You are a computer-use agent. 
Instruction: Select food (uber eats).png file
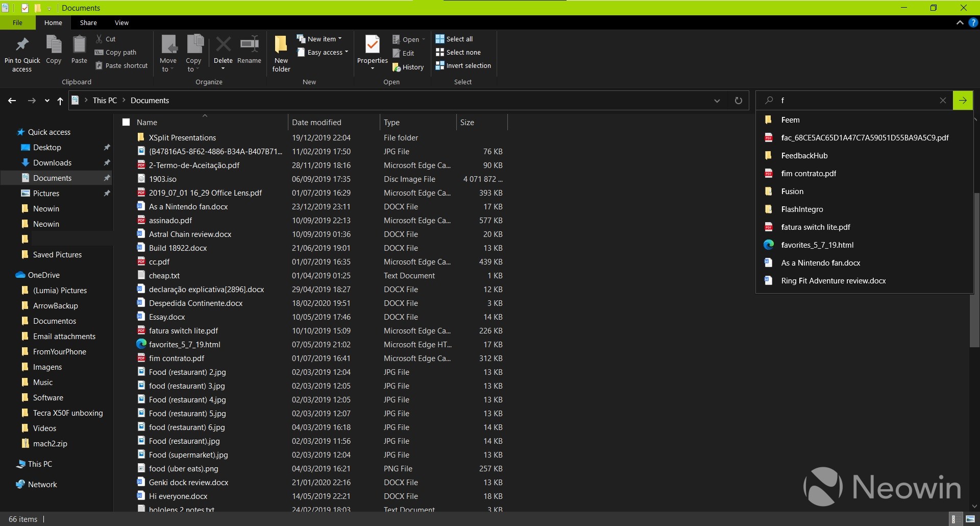coord(183,469)
